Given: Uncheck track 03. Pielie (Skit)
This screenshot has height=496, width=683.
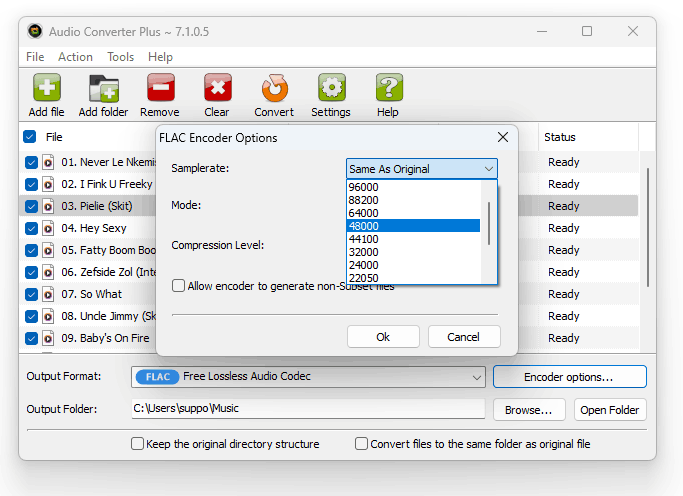Looking at the screenshot, I should 31,206.
